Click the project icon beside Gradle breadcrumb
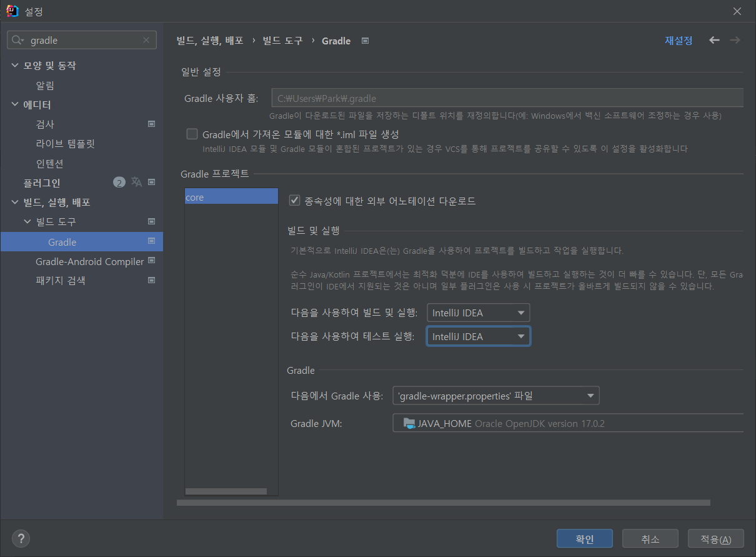The image size is (756, 557). pos(366,41)
